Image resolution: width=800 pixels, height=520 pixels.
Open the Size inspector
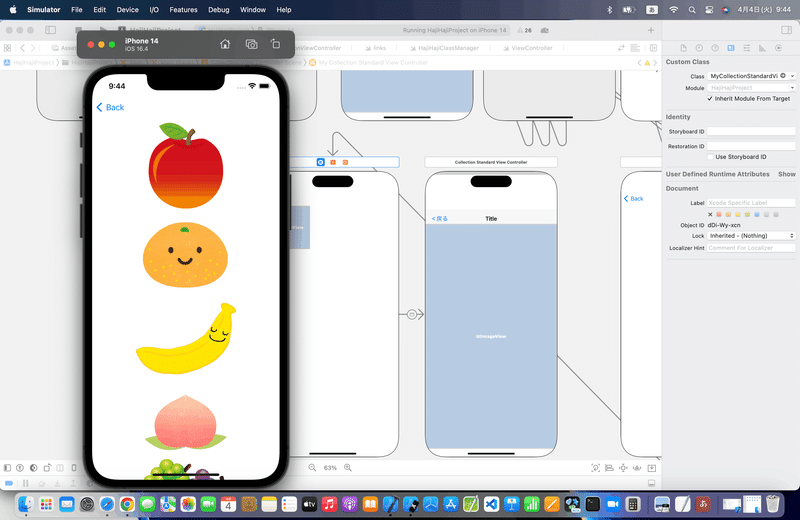tap(762, 48)
